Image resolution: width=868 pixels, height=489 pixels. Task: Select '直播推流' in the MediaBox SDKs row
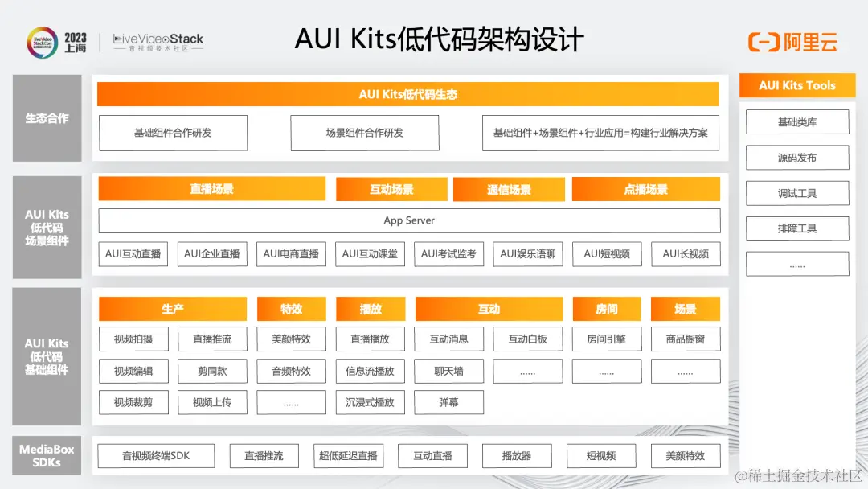264,456
